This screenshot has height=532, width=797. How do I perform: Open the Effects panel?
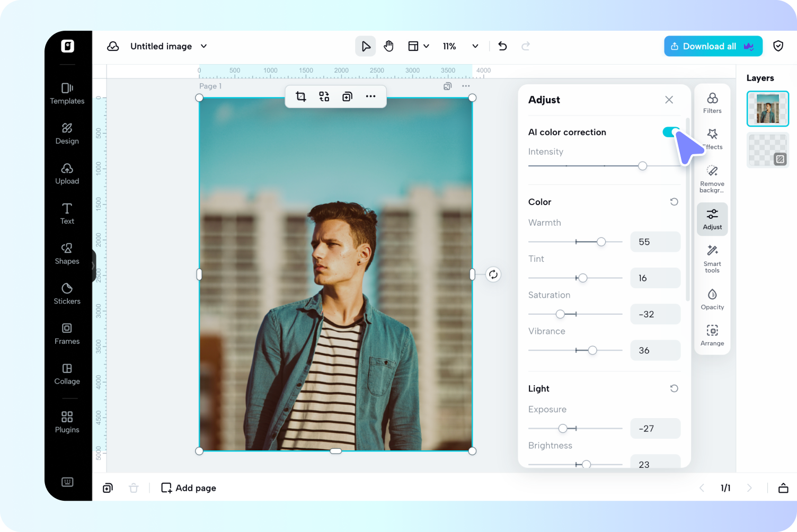pos(712,138)
